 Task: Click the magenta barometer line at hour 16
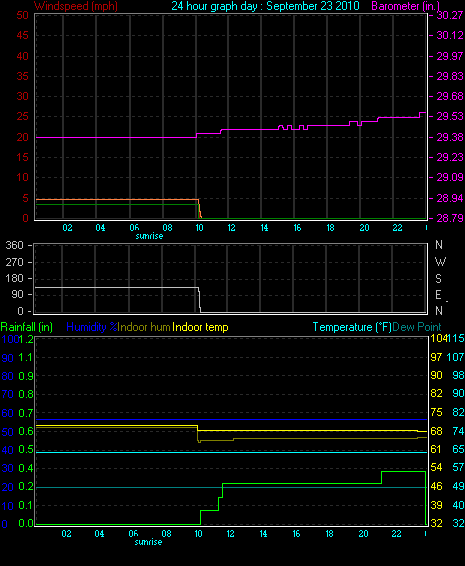297,129
